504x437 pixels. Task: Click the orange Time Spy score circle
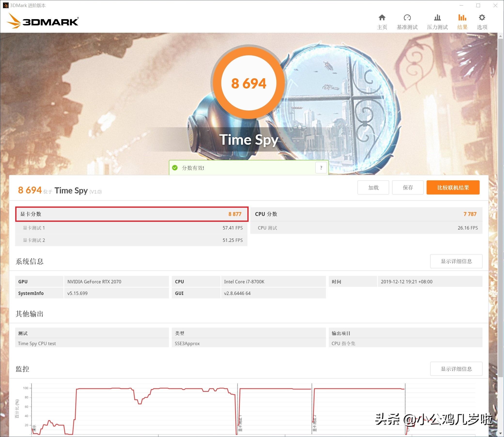[x=249, y=83]
